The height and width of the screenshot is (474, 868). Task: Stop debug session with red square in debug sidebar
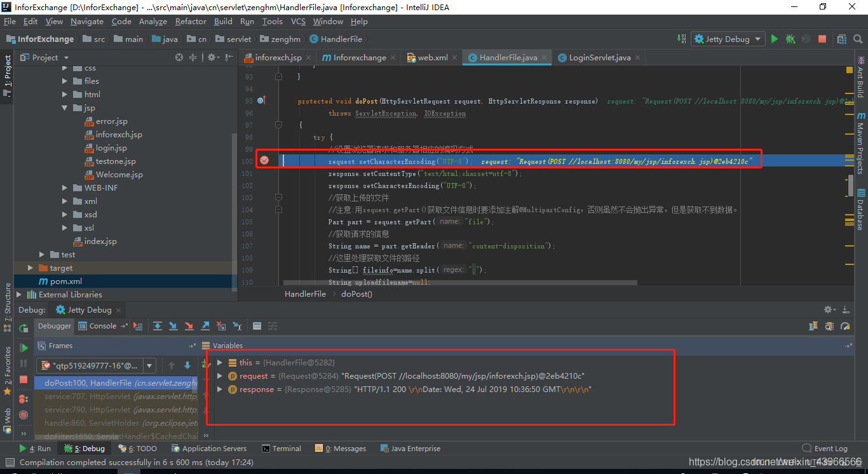(x=24, y=379)
